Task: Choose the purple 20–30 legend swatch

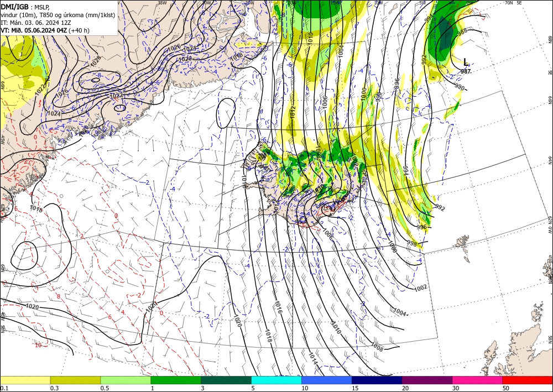Action: coord(427,380)
